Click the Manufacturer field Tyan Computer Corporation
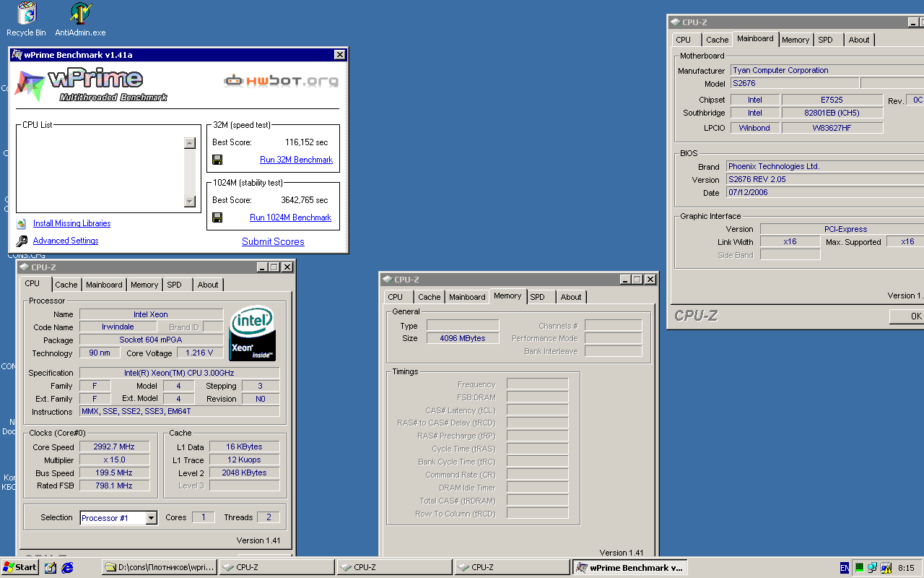 point(827,70)
